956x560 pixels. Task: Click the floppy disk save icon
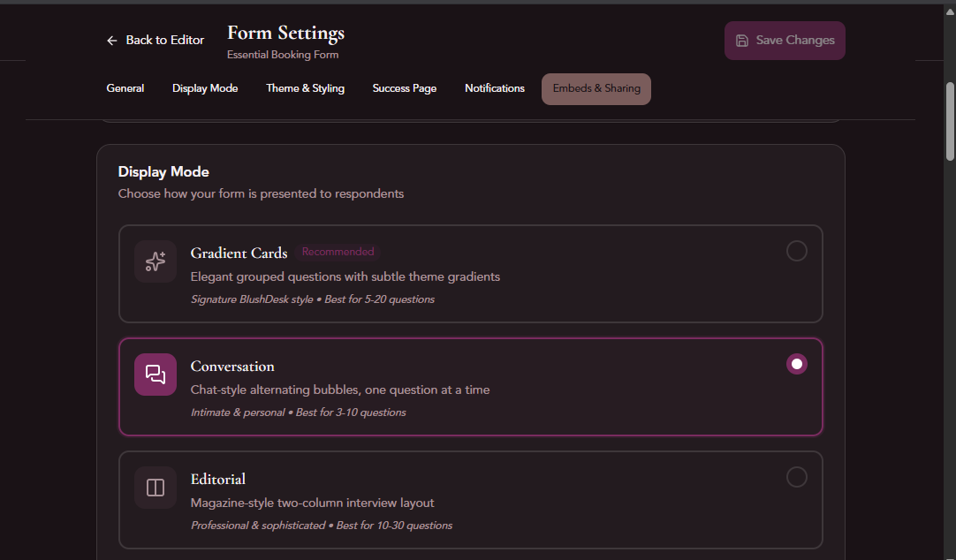tap(742, 41)
